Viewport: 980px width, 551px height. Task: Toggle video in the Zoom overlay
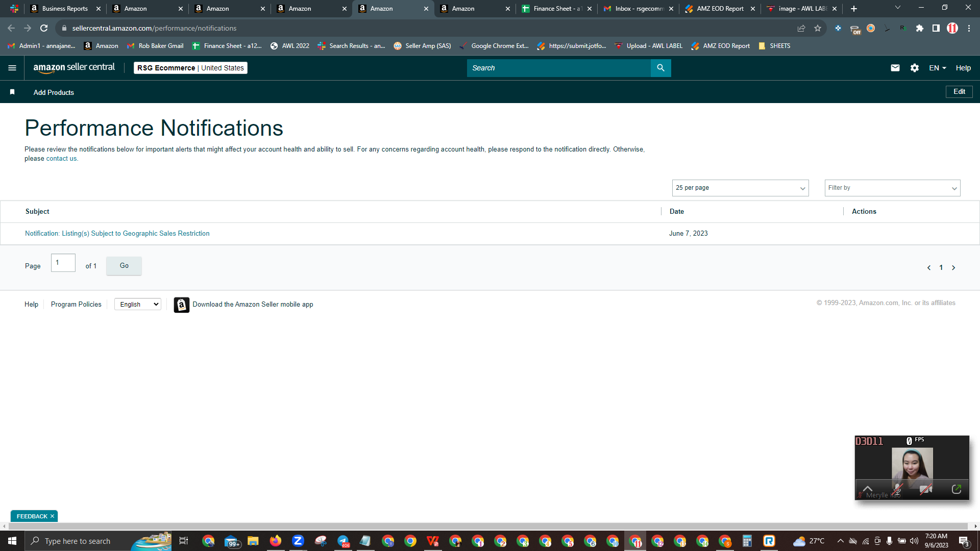coord(926,489)
